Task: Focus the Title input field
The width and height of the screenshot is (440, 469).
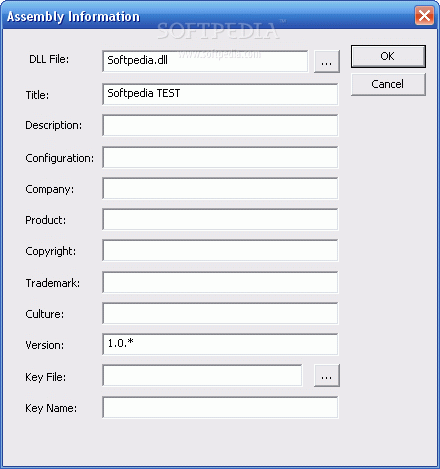Action: pos(220,94)
